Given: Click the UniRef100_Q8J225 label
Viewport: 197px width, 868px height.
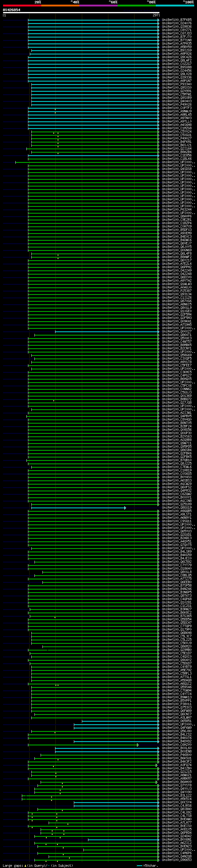Looking at the screenshot, I should 177,463.
